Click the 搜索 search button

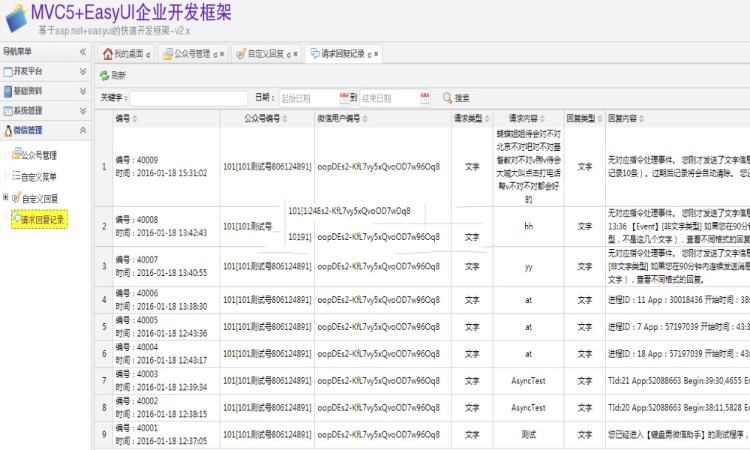click(456, 98)
